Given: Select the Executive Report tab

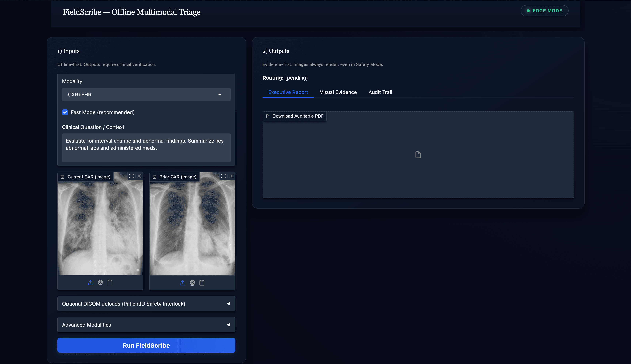Looking at the screenshot, I should (288, 92).
